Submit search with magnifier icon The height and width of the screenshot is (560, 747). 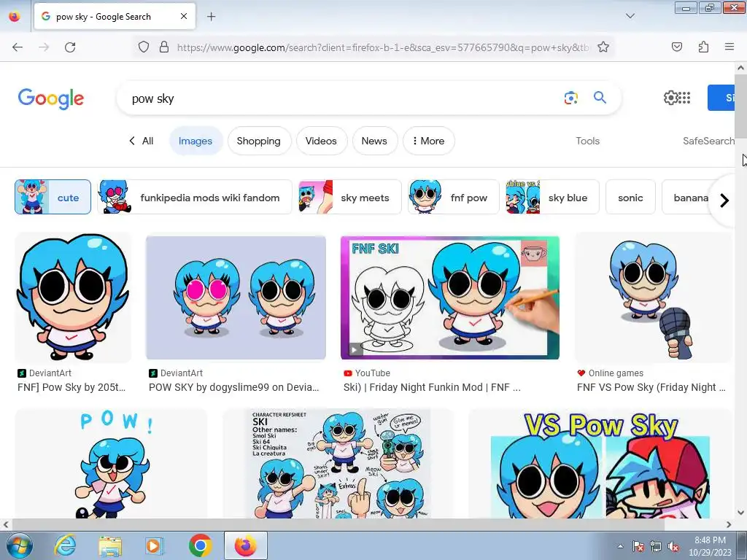[600, 98]
